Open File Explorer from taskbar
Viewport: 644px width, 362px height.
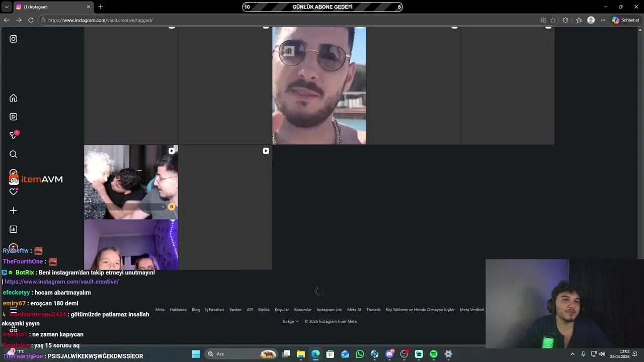pos(301,354)
